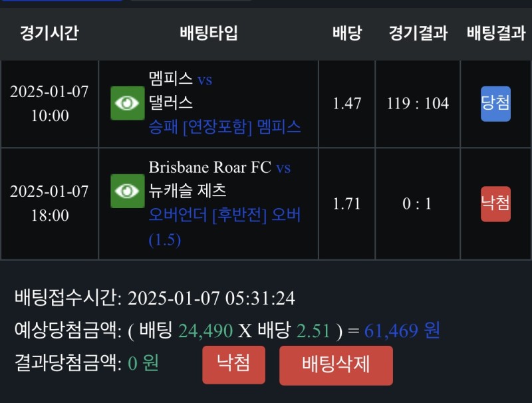Select the 경기시간 column header
Viewport: 532px width, 403px height.
(x=49, y=33)
